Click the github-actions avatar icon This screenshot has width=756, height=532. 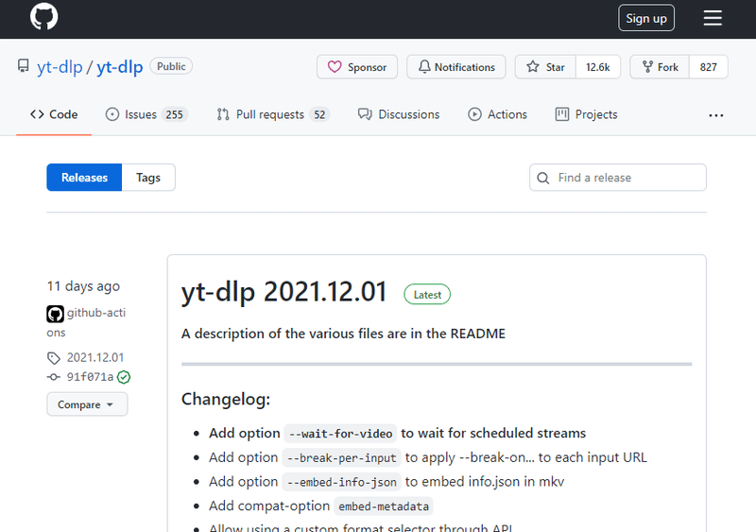pyautogui.click(x=55, y=314)
